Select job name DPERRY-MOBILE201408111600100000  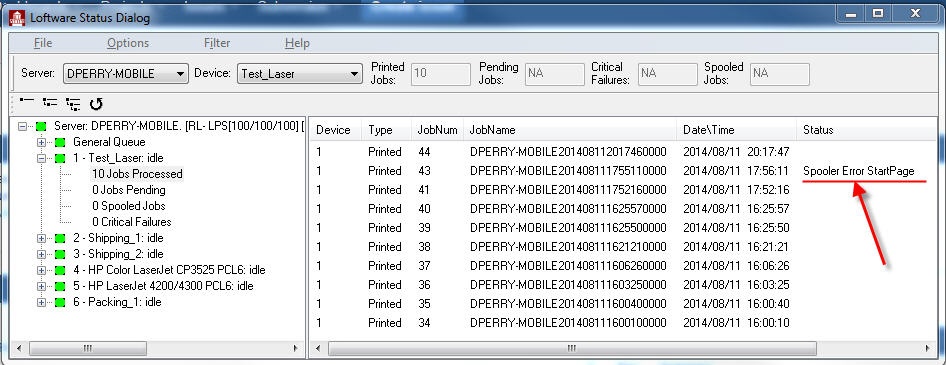(568, 323)
